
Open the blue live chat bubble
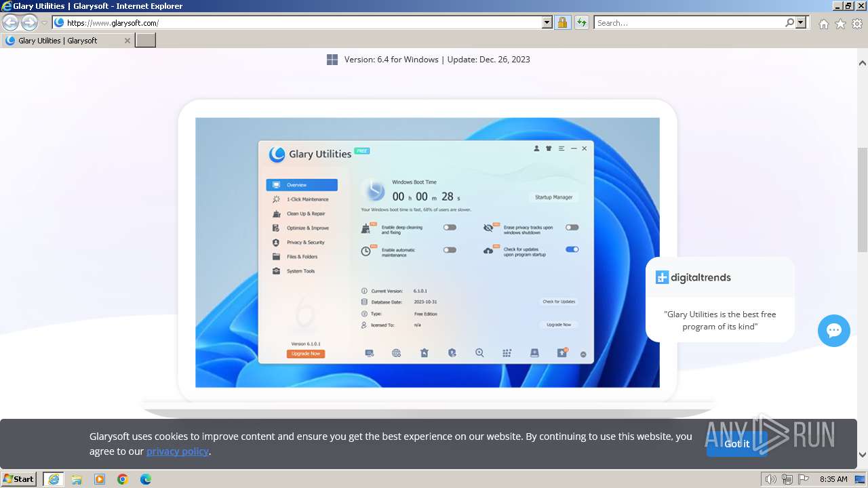tap(834, 331)
